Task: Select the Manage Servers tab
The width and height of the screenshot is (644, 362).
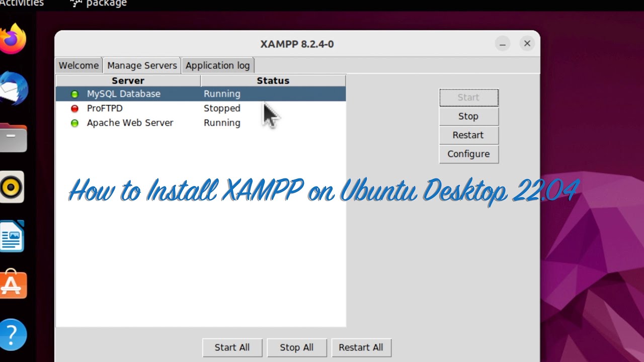Action: [142, 65]
